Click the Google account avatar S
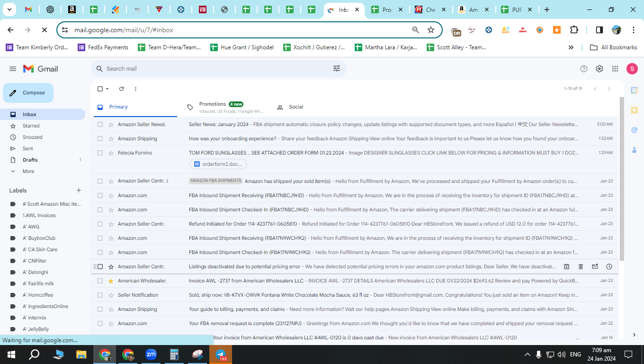 tap(632, 69)
